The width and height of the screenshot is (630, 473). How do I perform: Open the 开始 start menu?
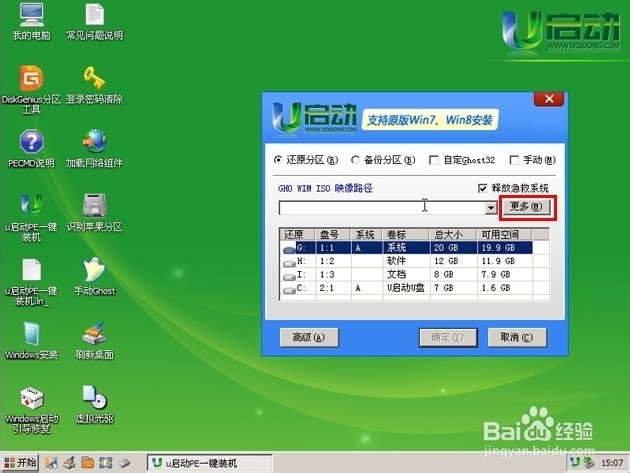tap(20, 463)
